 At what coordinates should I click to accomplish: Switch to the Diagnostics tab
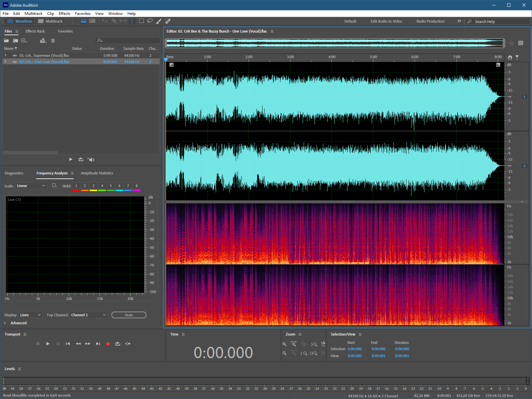pyautogui.click(x=14, y=173)
